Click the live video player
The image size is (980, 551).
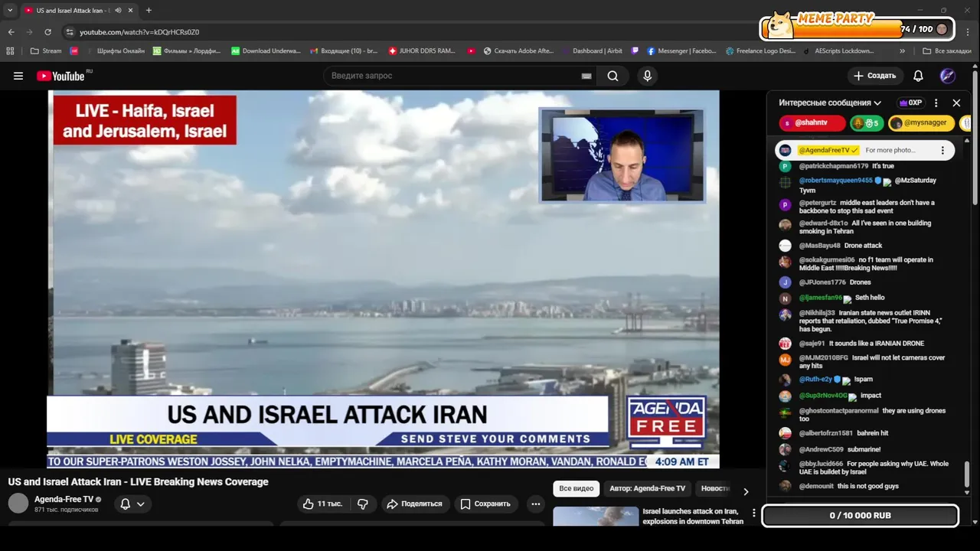(x=384, y=279)
